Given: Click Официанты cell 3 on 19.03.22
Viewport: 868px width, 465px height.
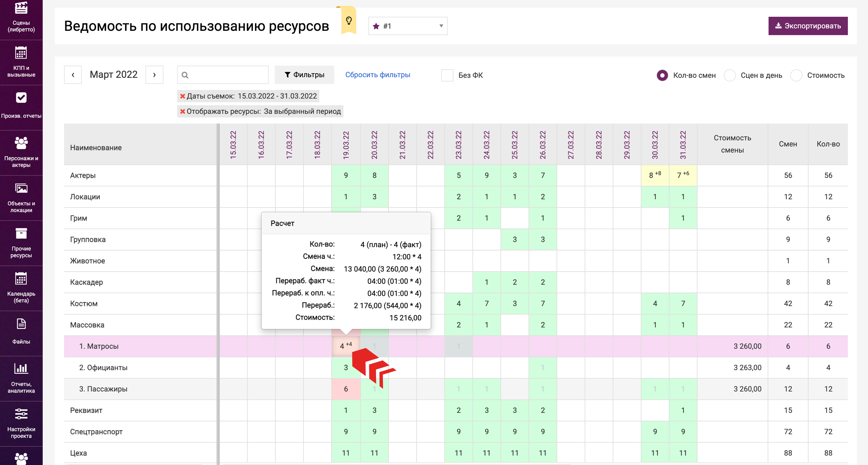Looking at the screenshot, I should pyautogui.click(x=346, y=368).
